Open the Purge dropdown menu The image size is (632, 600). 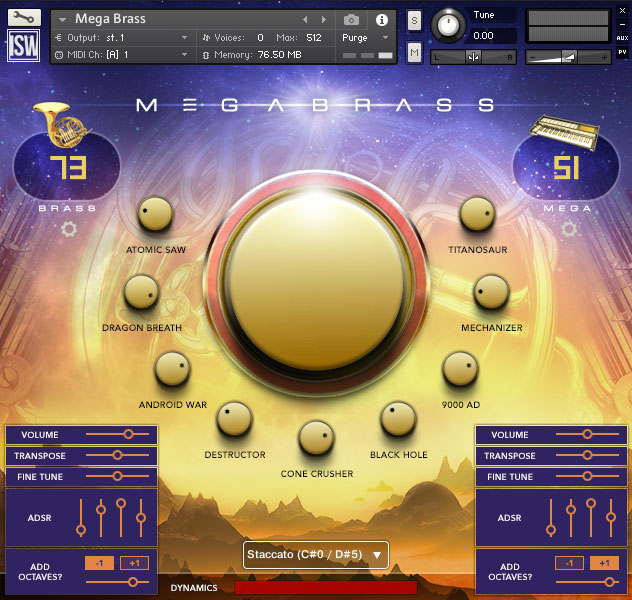385,37
